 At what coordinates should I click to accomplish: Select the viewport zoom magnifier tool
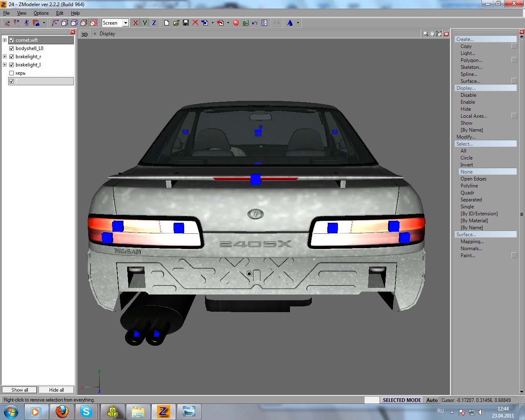(426, 34)
